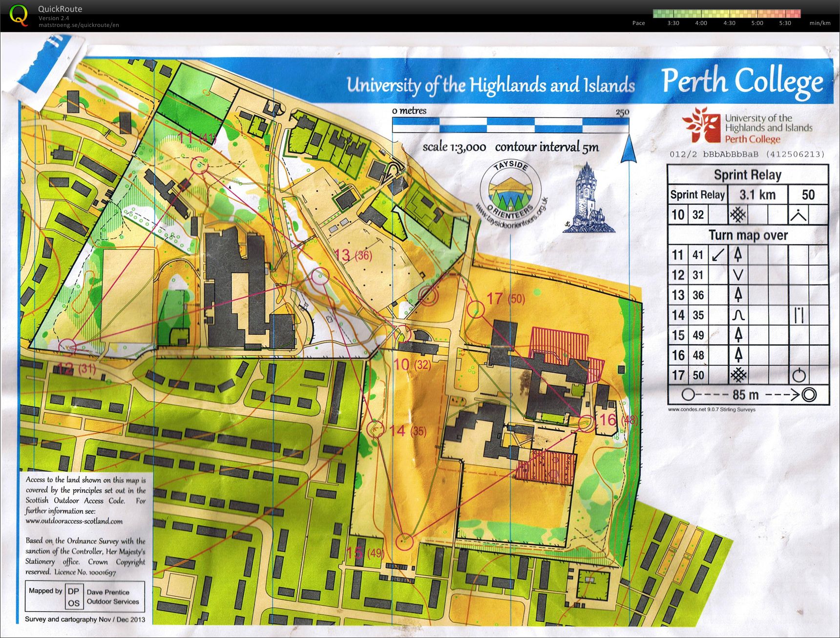Click the diagonal arrow symbol in row 11
Image resolution: width=840 pixels, height=638 pixels.
[718, 255]
